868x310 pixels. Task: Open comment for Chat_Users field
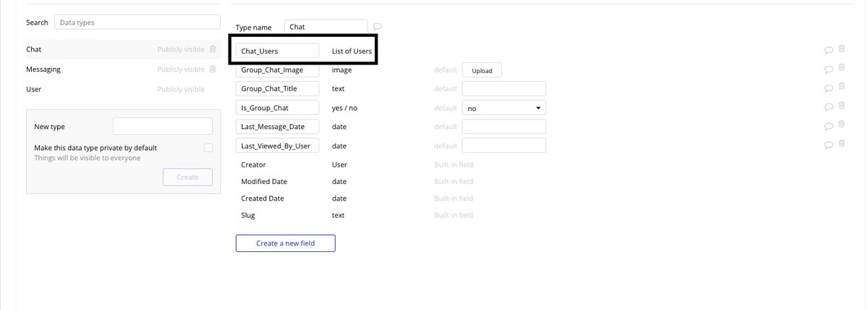pyautogui.click(x=829, y=50)
